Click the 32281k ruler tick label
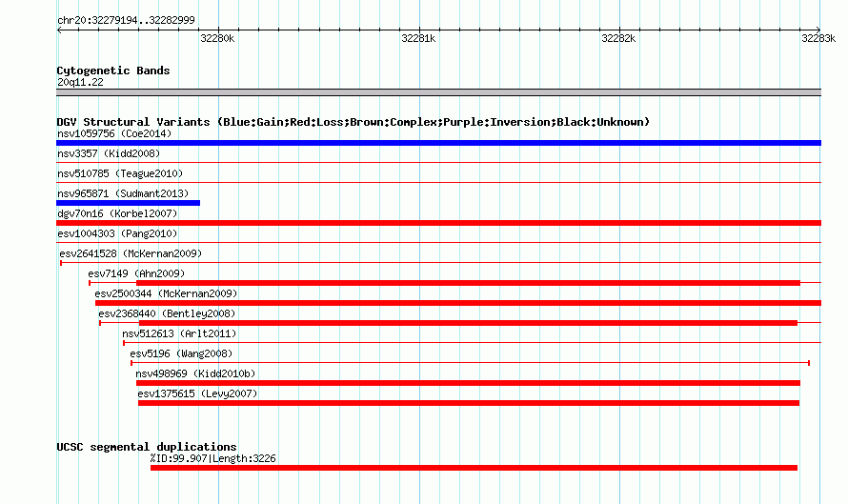The width and height of the screenshot is (848, 504). [x=418, y=38]
